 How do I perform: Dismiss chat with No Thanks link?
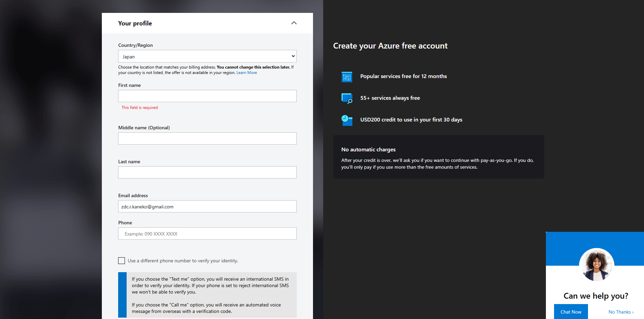pos(621,312)
